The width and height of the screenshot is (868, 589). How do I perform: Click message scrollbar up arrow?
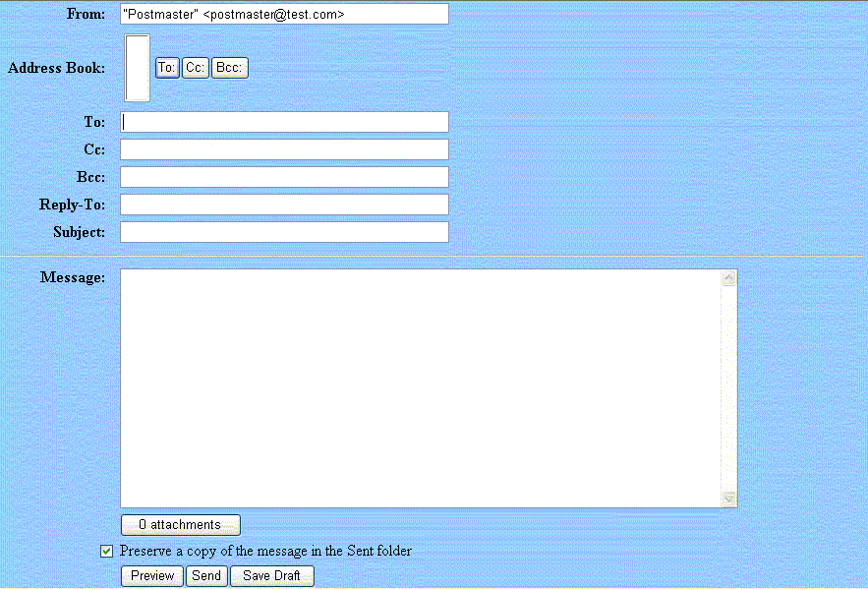pos(729,277)
